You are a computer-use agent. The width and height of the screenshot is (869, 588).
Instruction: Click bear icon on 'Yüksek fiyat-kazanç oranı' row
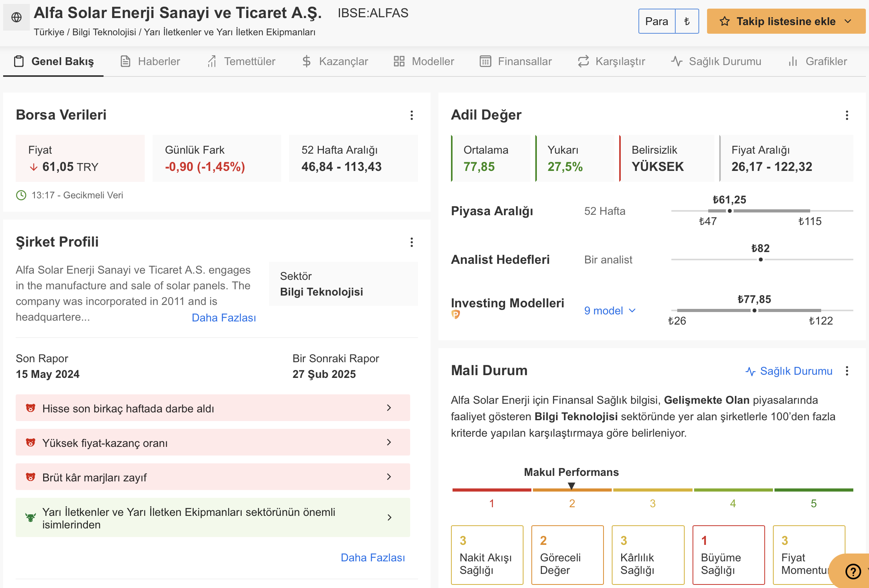click(x=31, y=443)
